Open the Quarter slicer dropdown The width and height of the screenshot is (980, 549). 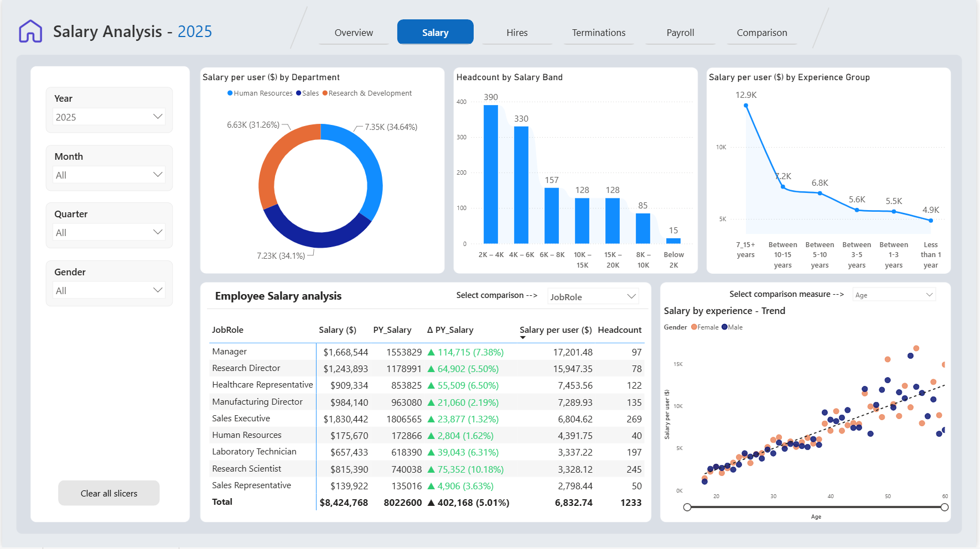[x=110, y=232]
